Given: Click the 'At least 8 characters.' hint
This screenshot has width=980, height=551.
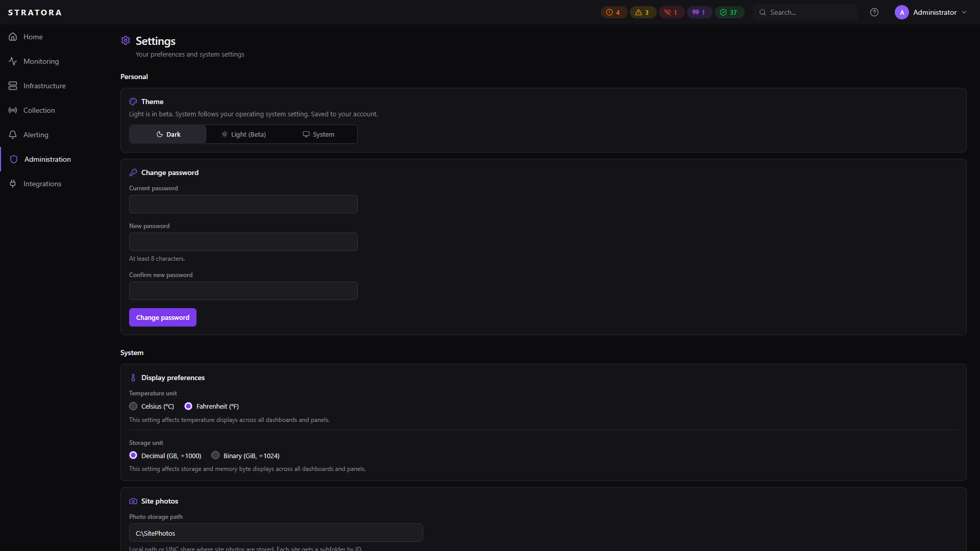Looking at the screenshot, I should (x=157, y=259).
